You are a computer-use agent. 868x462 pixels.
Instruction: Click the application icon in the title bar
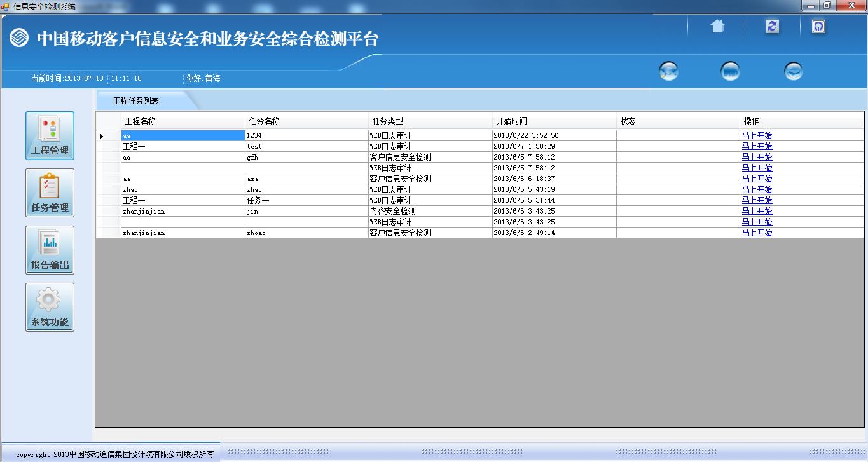click(x=6, y=6)
